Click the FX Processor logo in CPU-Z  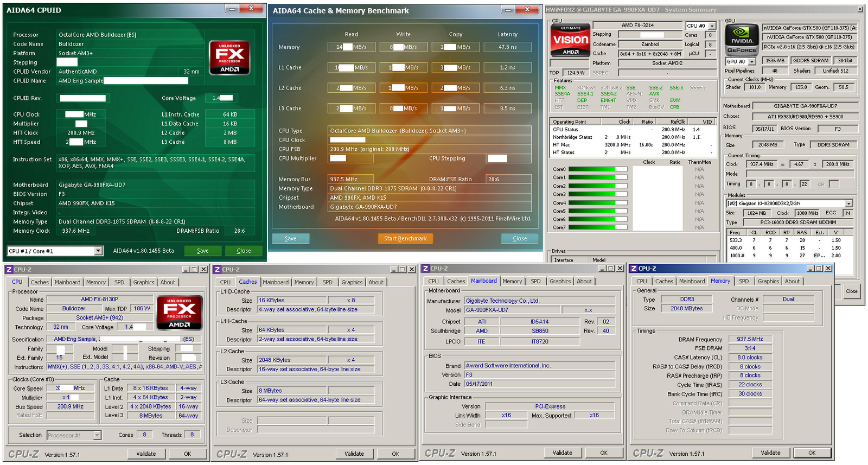coord(179,313)
